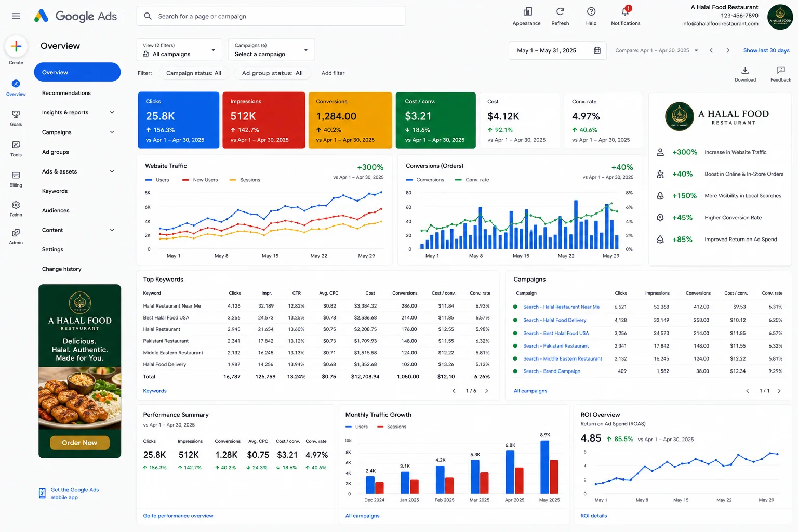Image resolution: width=798 pixels, height=532 pixels.
Task: Open All campaigns link under Campaigns table
Action: pos(530,391)
